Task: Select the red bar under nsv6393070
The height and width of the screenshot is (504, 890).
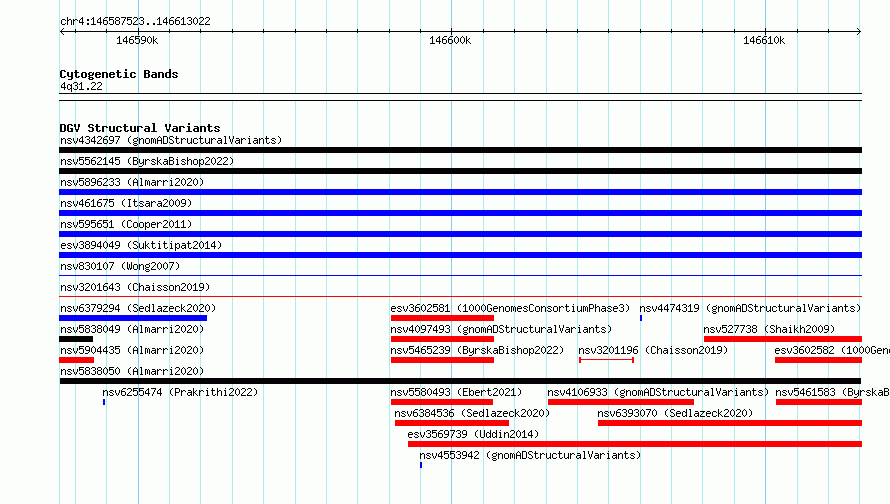Action: point(730,423)
